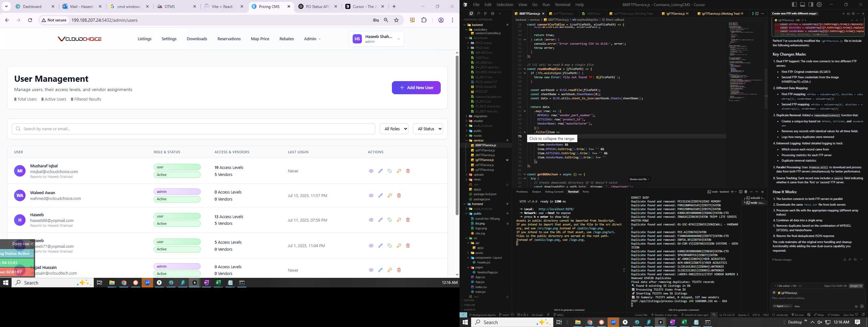Open All Roles filter dropdown
This screenshot has width=868, height=327.
point(394,129)
